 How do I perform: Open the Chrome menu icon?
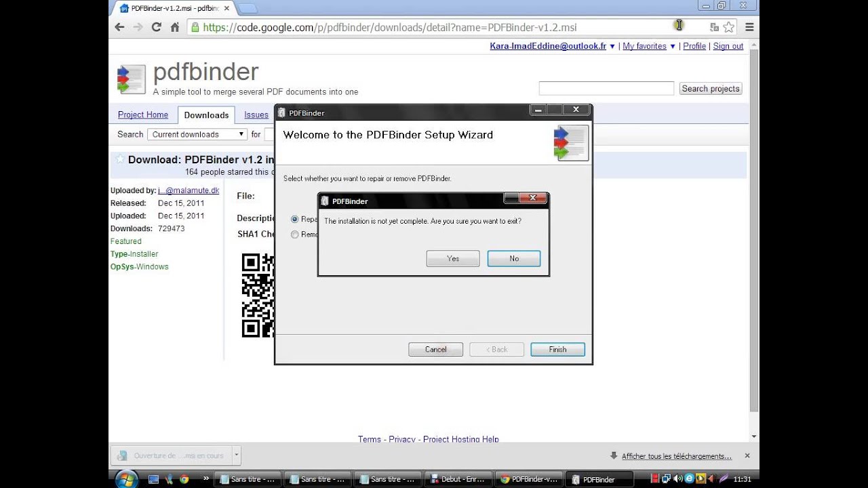click(x=749, y=27)
